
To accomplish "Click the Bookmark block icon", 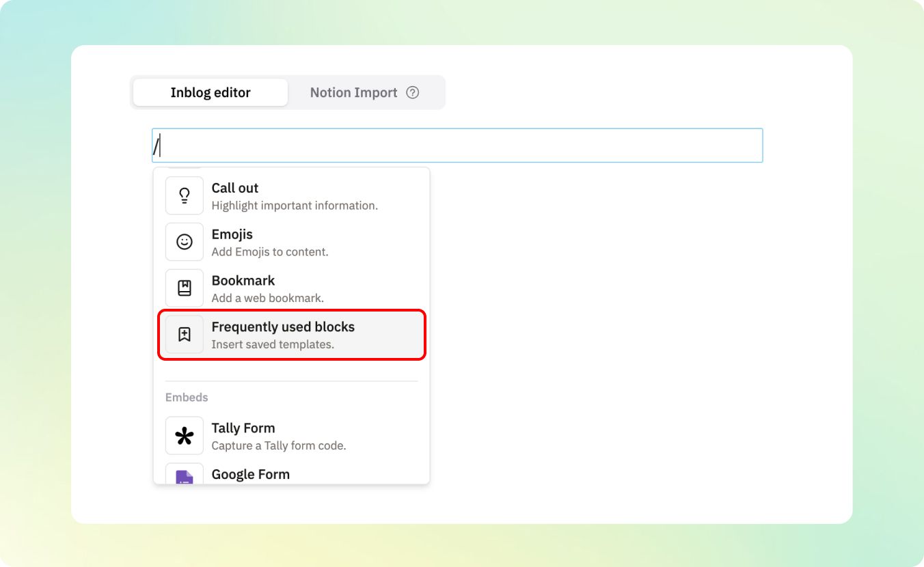I will (185, 288).
